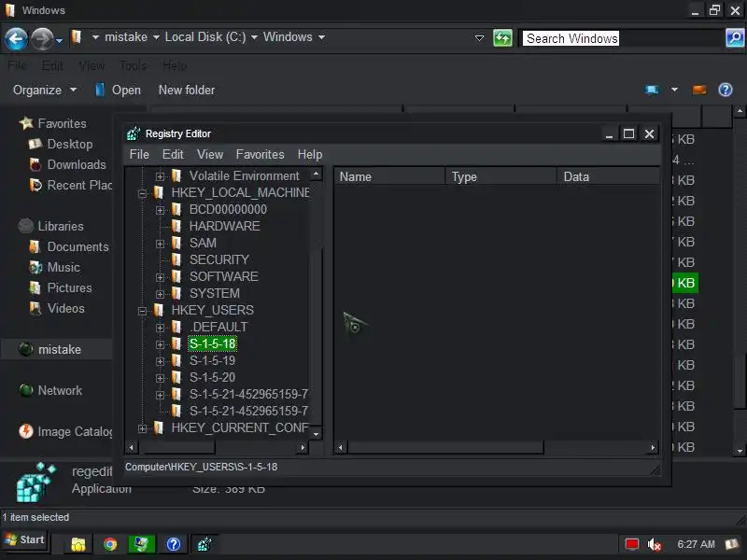Collapse the HKEY_LOCAL_MACHINE tree node
Viewport: 747px width, 560px height.
pos(142,193)
